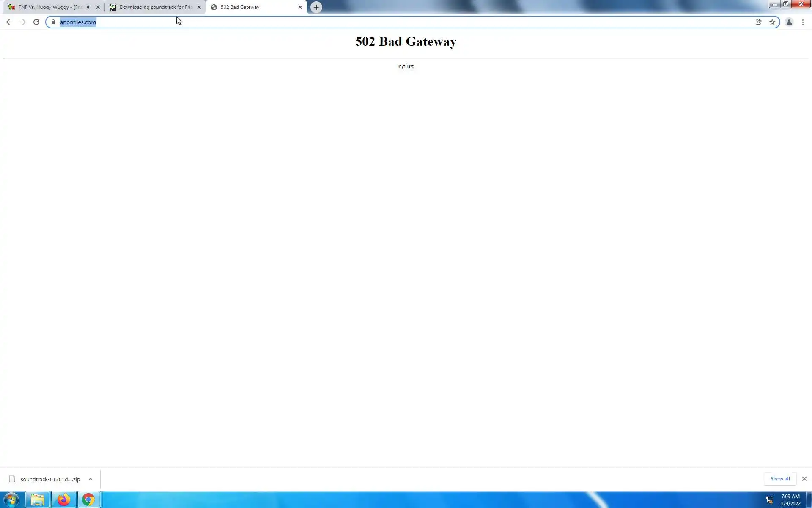Close the downloads bar

(804, 479)
